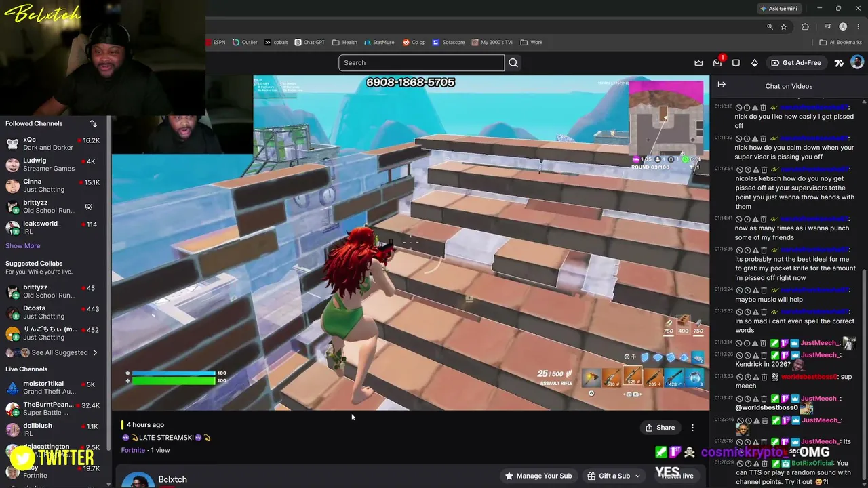Delete the 01:16:32 chat message

click(763, 312)
